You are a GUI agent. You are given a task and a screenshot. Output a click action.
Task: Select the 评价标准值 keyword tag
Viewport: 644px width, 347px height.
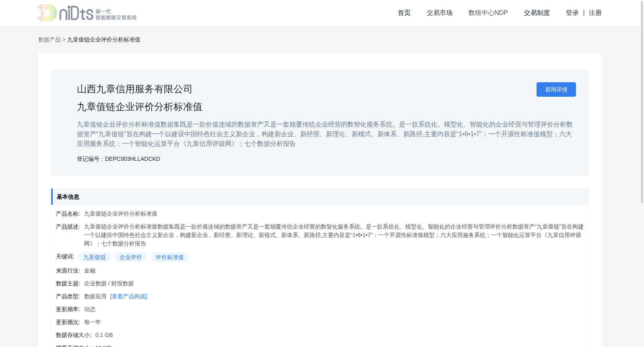point(170,257)
